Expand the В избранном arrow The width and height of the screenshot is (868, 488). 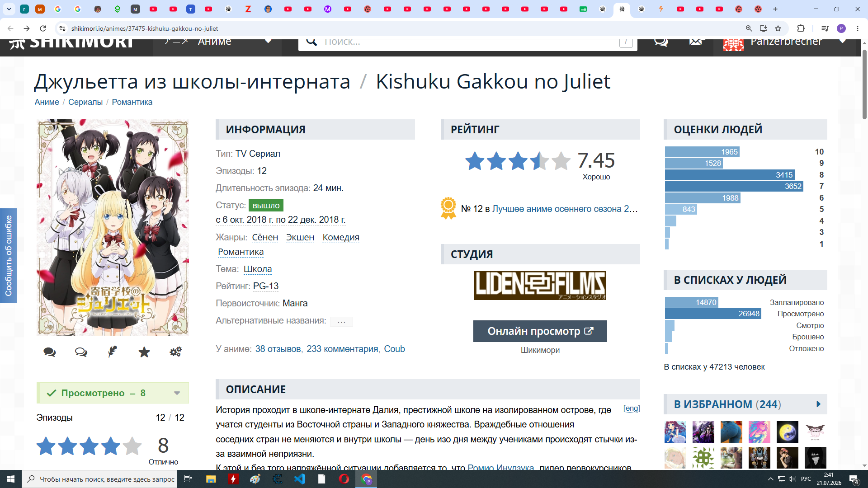(x=818, y=404)
